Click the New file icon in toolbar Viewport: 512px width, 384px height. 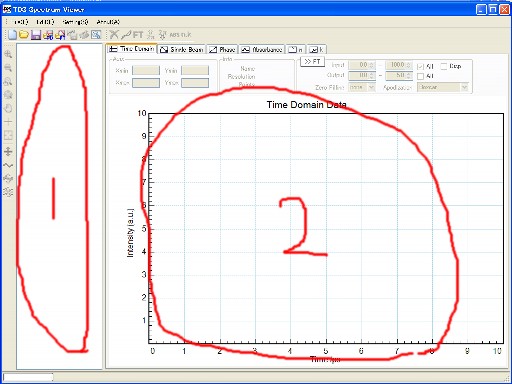point(12,35)
